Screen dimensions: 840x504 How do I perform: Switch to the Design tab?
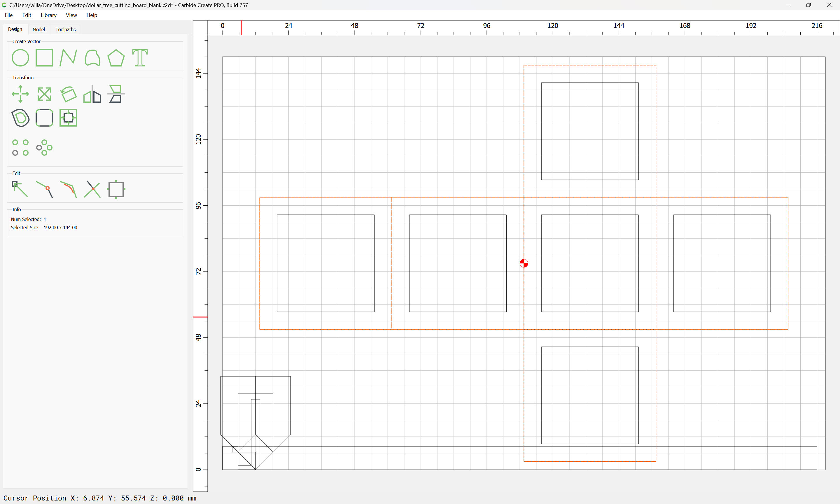pos(15,29)
